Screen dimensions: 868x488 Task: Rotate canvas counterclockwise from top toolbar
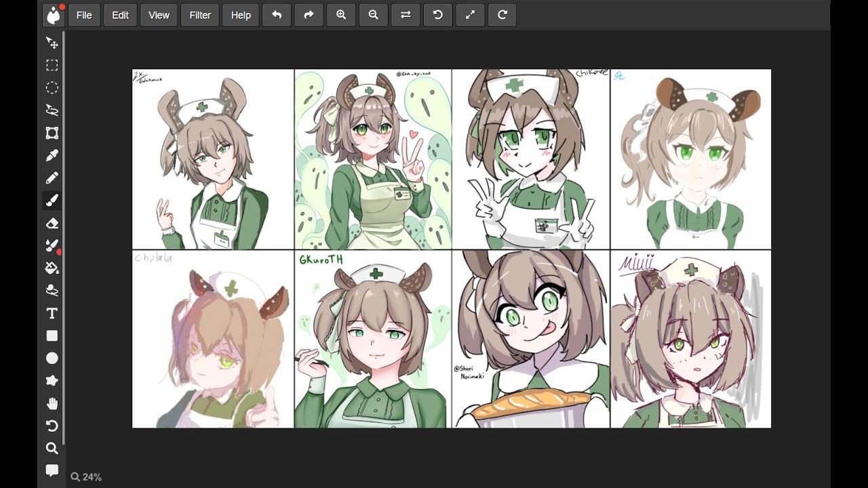point(438,15)
